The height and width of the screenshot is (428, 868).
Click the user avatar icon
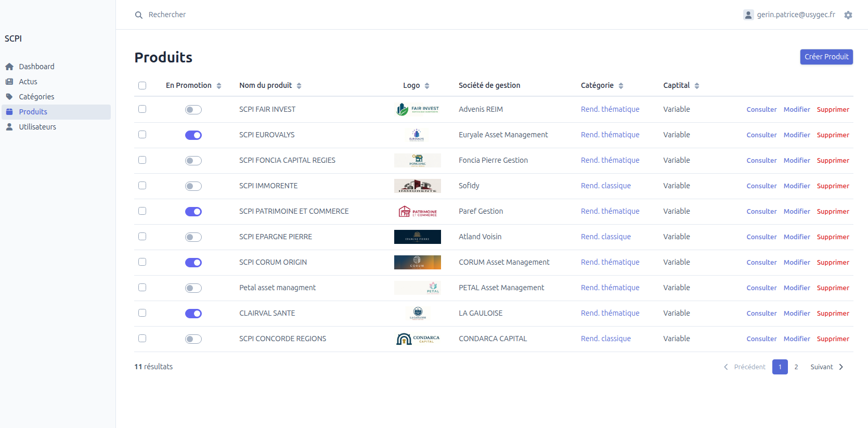tap(748, 15)
